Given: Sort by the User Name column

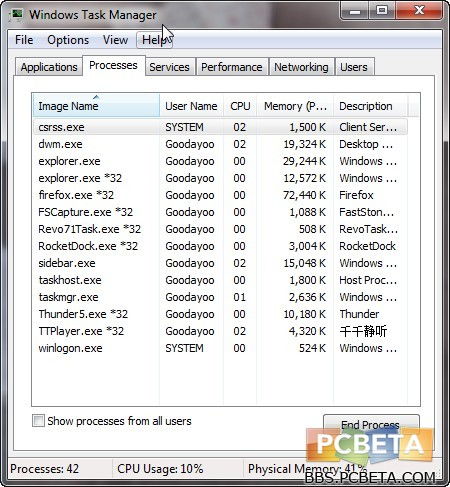Looking at the screenshot, I should 191,106.
